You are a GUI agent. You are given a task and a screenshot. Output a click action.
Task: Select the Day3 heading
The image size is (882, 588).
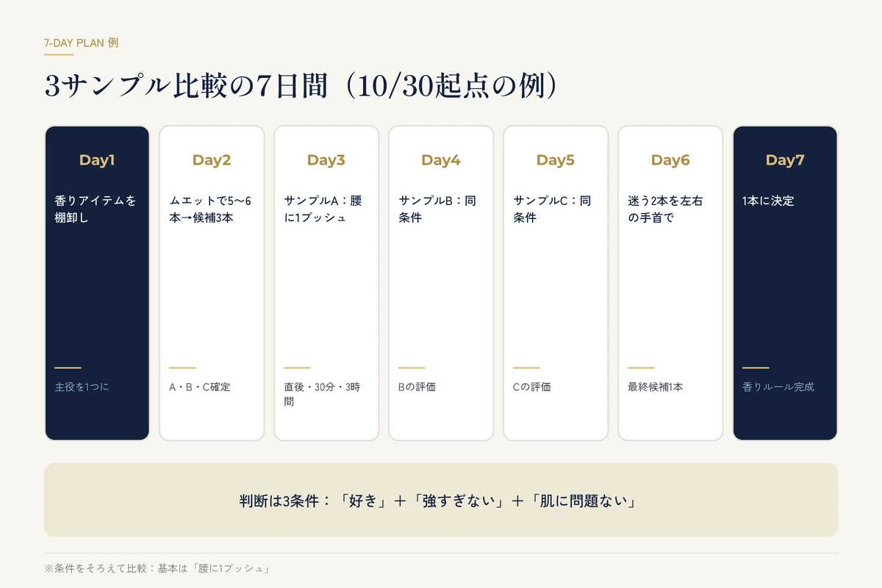(x=326, y=160)
